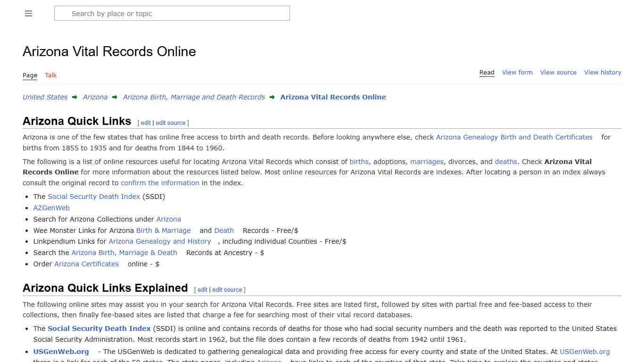Click edit source beside Arizona Quick Links Explained
644x362 pixels.
(227, 290)
